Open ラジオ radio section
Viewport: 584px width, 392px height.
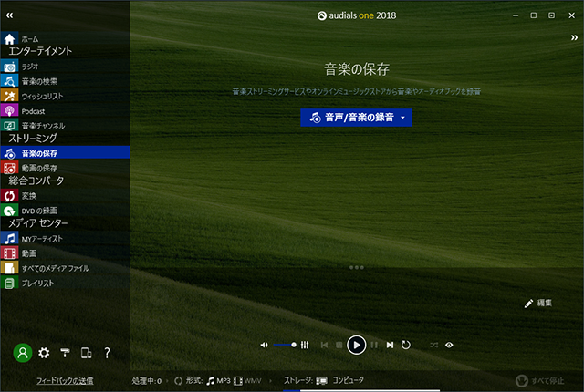(x=65, y=67)
